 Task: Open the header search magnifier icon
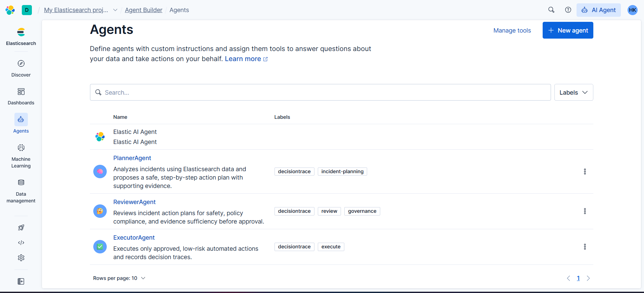tap(551, 10)
